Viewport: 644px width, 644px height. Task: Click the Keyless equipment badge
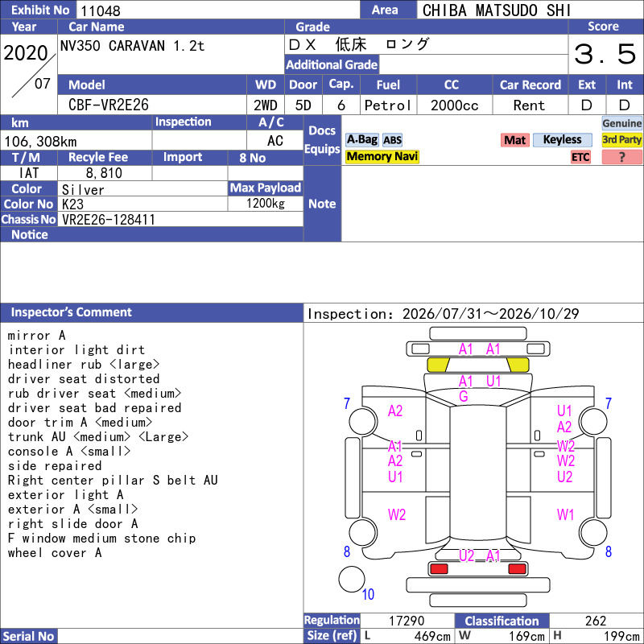562,139
